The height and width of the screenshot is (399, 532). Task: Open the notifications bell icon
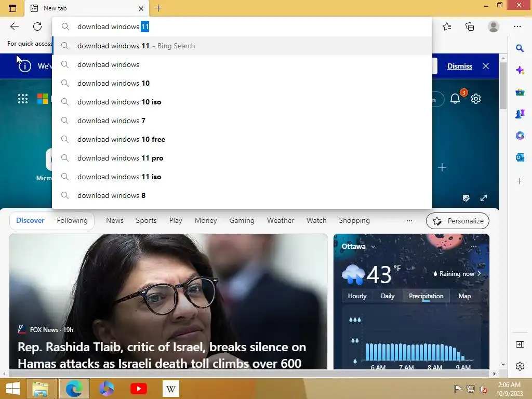[x=455, y=99]
